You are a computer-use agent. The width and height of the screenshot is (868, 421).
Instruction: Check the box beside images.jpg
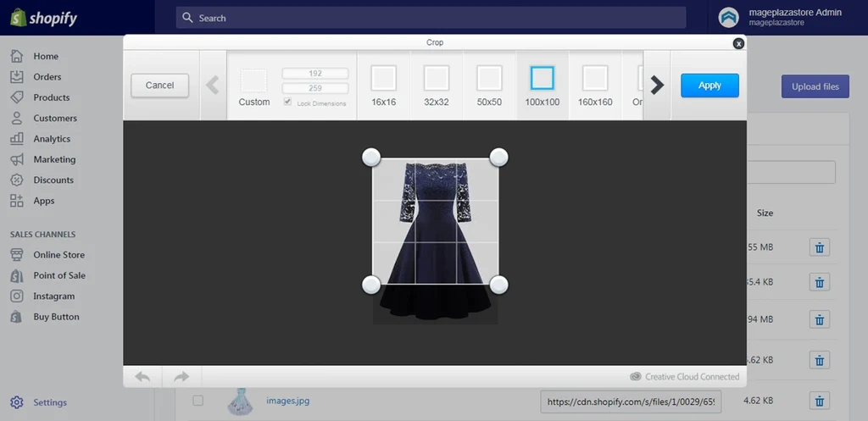point(198,401)
